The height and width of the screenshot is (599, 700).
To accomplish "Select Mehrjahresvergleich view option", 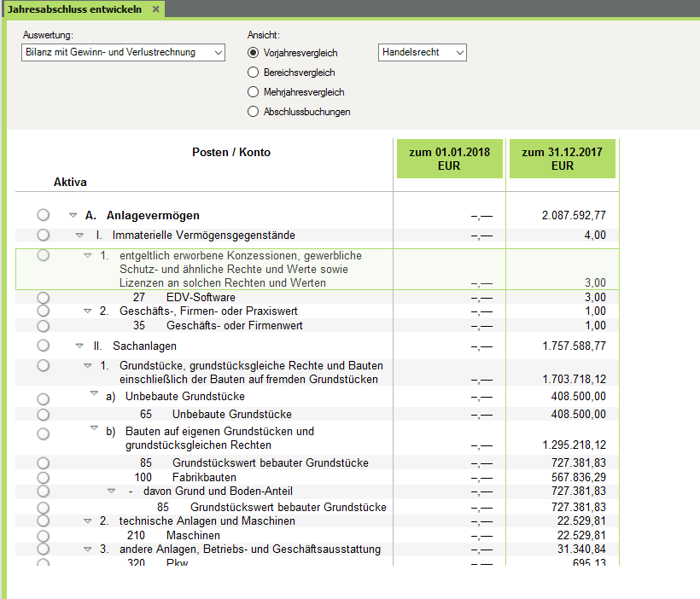I will click(253, 92).
